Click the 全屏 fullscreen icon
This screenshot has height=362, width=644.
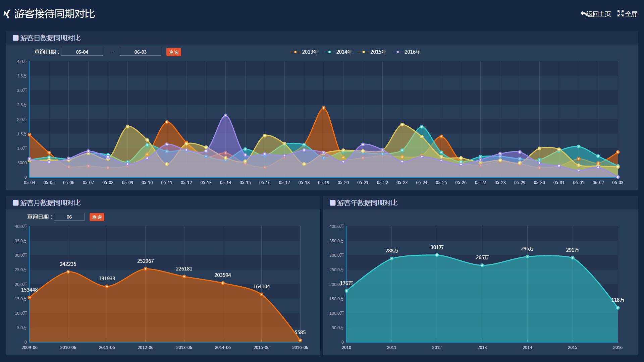(621, 14)
